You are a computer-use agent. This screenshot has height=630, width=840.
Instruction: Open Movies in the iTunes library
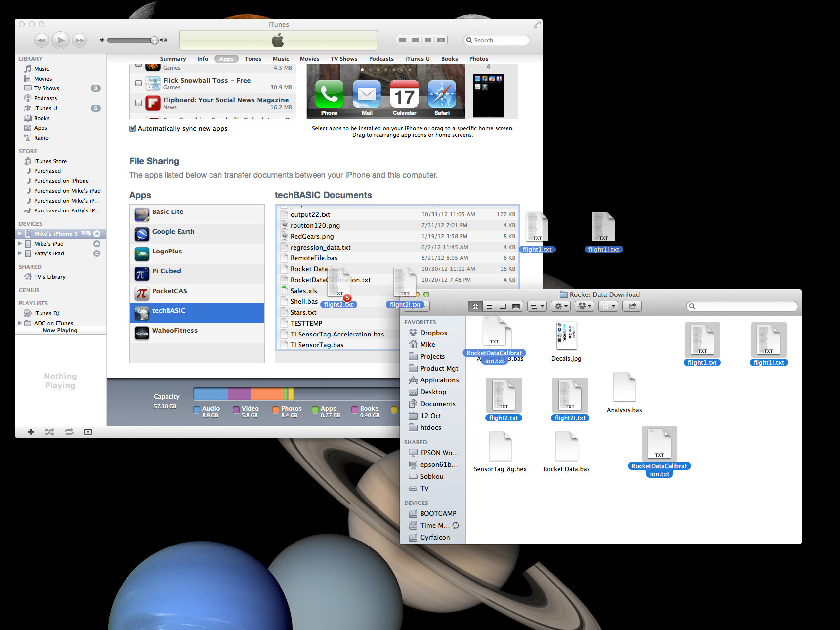pos(43,79)
